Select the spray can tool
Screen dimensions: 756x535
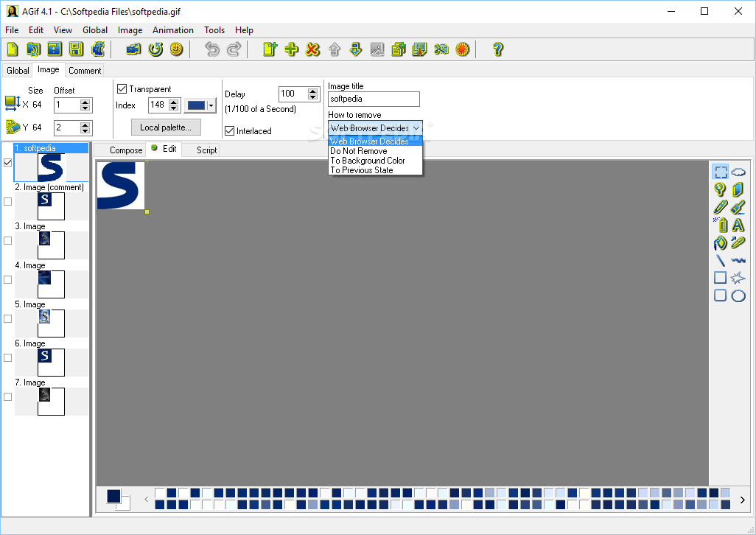721,225
